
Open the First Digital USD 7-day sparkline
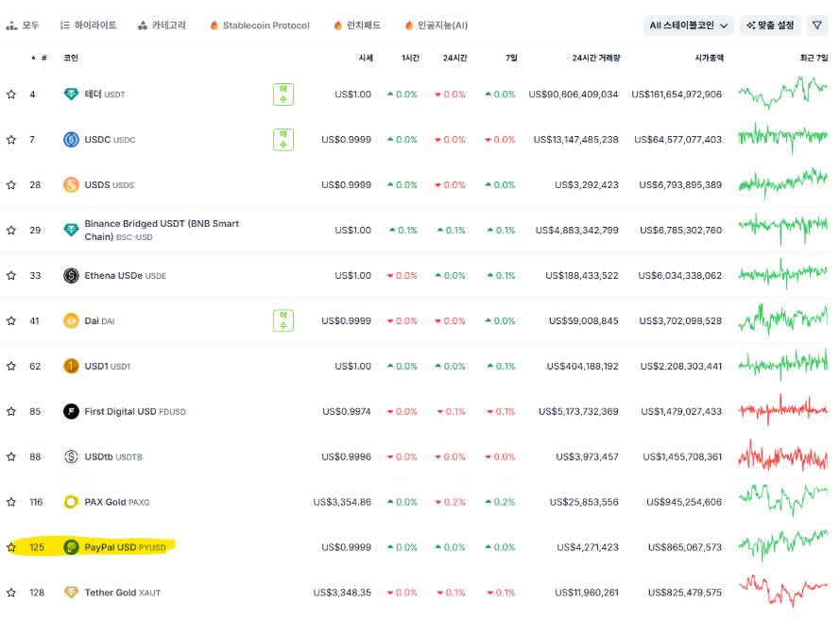click(782, 410)
